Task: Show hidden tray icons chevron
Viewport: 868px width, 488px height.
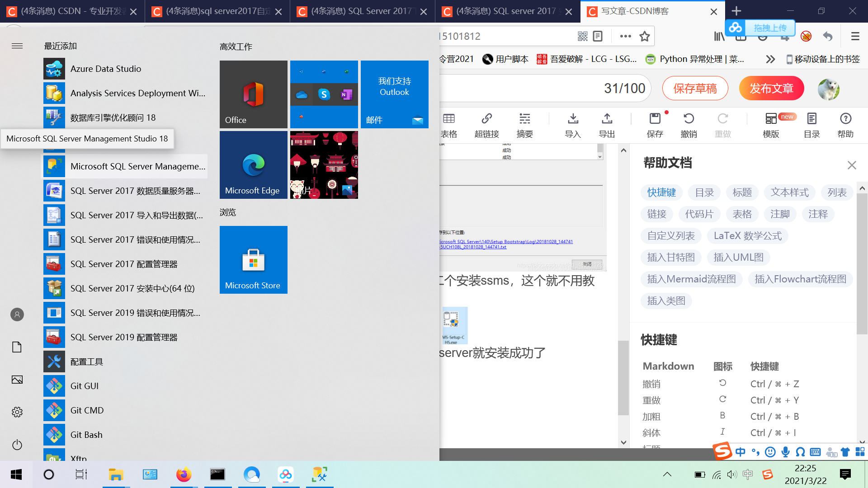Action: [x=667, y=474]
